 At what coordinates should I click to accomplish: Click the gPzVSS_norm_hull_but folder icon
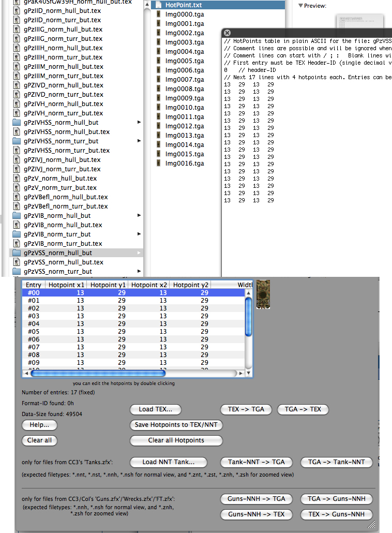coord(17,253)
